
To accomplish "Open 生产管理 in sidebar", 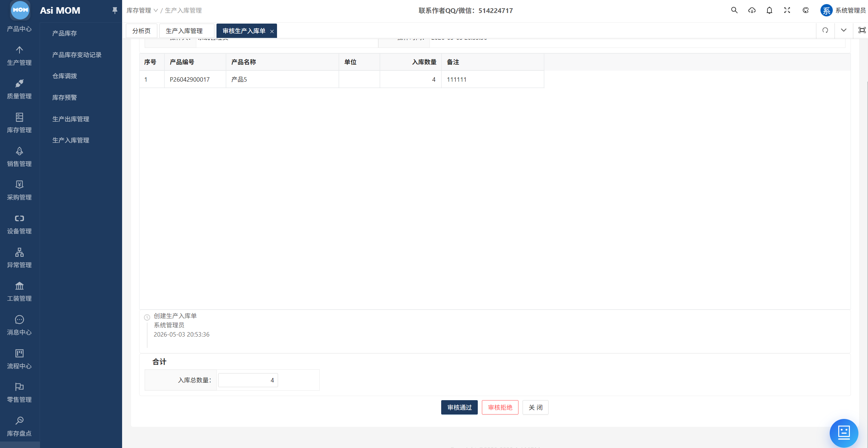I will [19, 56].
